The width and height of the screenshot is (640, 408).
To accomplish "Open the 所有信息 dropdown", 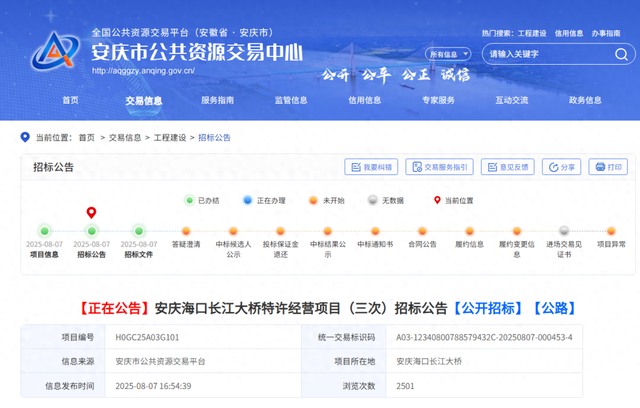I will [448, 54].
